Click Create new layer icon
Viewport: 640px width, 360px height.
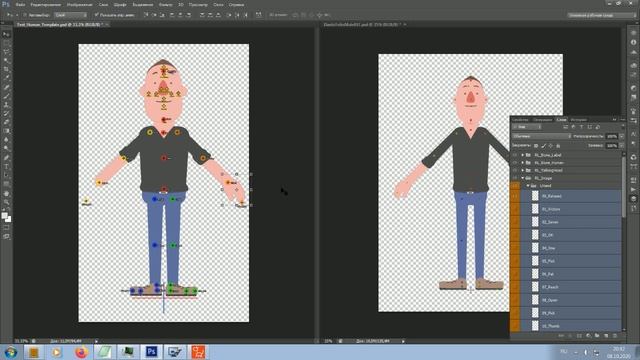[606, 336]
